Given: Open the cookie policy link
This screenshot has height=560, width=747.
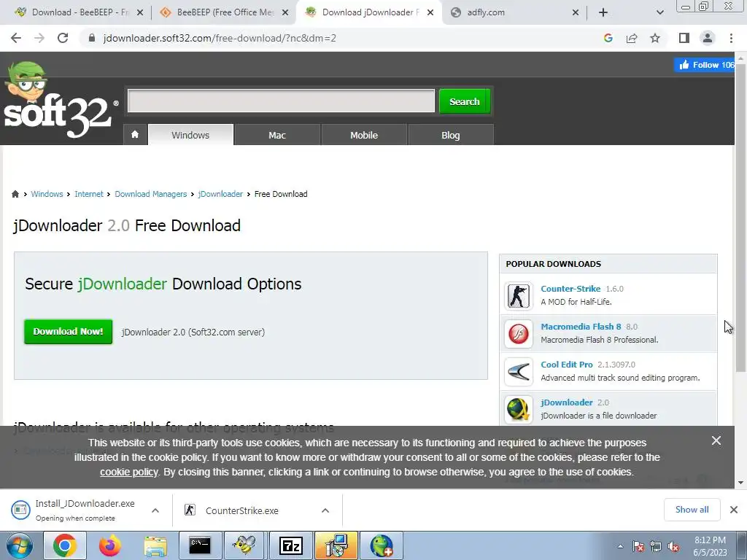Looking at the screenshot, I should (x=128, y=472).
